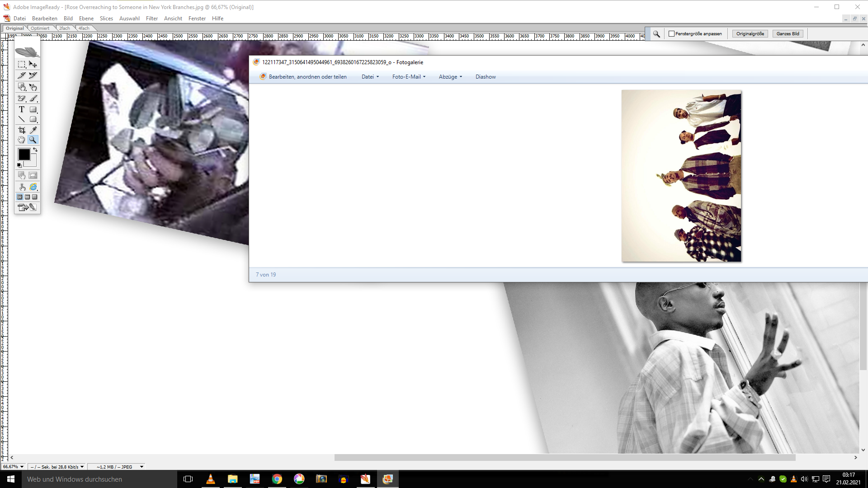Switch to standard screen mode
868x488 pixels.
[x=20, y=197]
